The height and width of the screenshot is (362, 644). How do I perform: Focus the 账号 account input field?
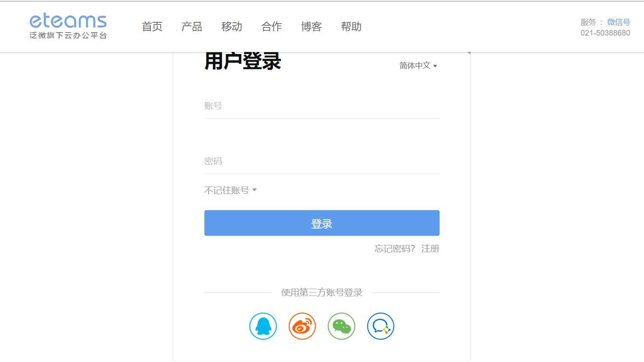[322, 106]
